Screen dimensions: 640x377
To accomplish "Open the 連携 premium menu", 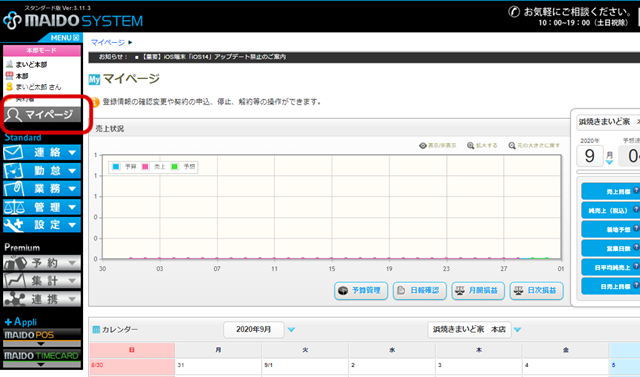I will [42, 299].
